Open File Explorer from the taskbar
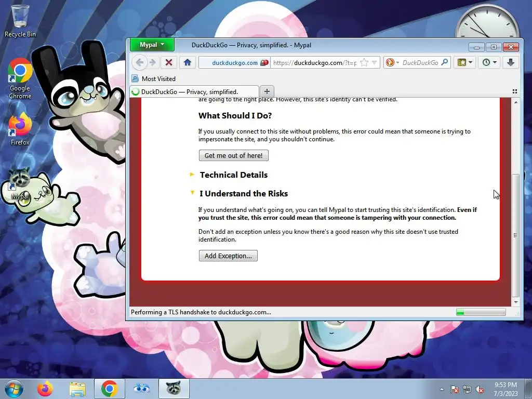Image resolution: width=532 pixels, height=399 pixels. (77, 389)
